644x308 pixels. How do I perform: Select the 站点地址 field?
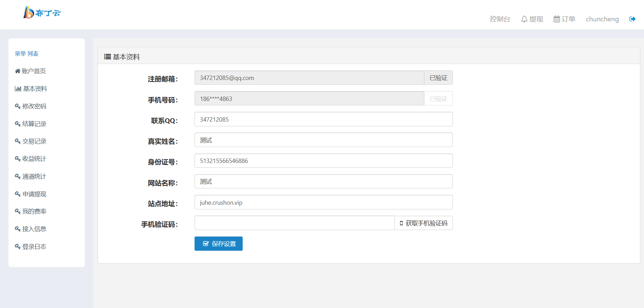click(323, 203)
